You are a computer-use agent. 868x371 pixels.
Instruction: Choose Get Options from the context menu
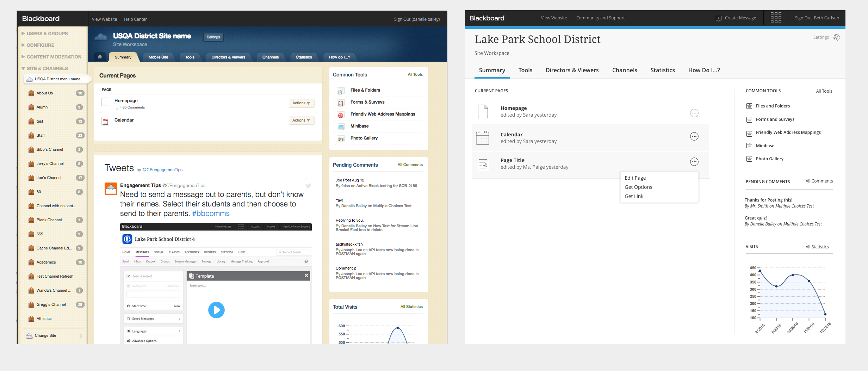[x=638, y=187]
